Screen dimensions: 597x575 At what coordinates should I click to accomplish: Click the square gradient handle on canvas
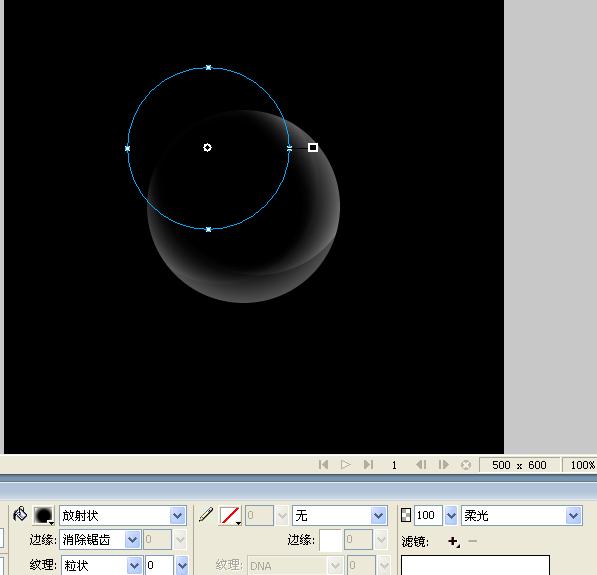click(x=313, y=147)
